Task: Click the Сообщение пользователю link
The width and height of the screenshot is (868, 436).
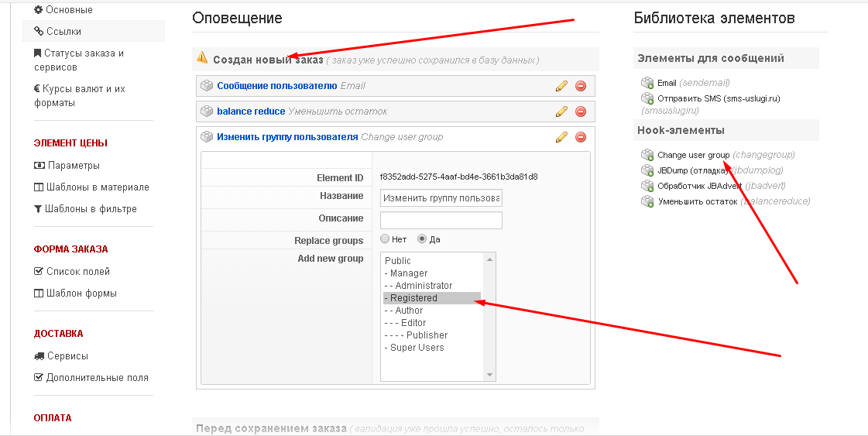Action: (x=276, y=86)
